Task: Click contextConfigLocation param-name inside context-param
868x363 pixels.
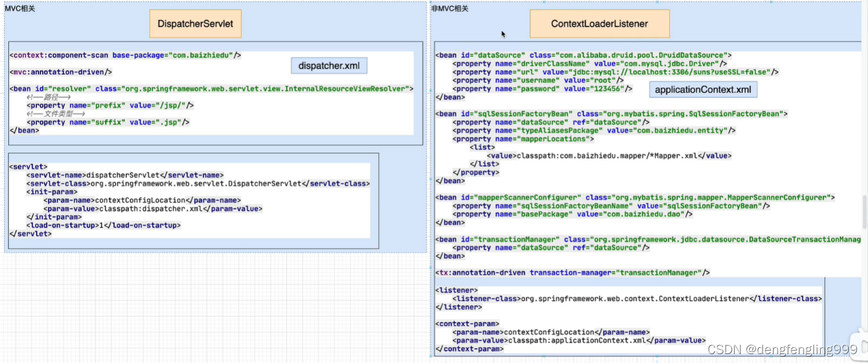Action: point(551,332)
